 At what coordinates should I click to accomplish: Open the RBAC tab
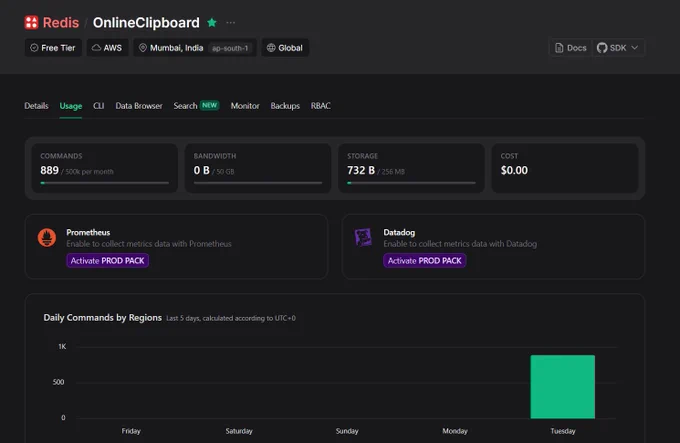(320, 106)
